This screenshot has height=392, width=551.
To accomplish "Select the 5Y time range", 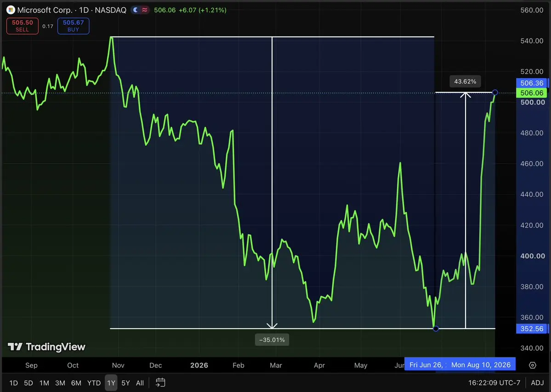I will tap(125, 383).
